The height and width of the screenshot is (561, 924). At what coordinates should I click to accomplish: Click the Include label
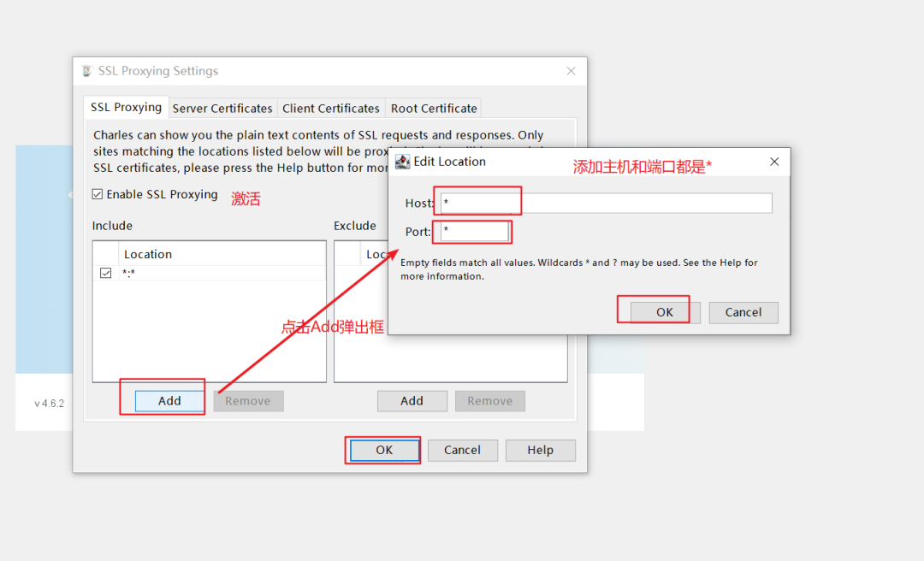click(x=113, y=226)
